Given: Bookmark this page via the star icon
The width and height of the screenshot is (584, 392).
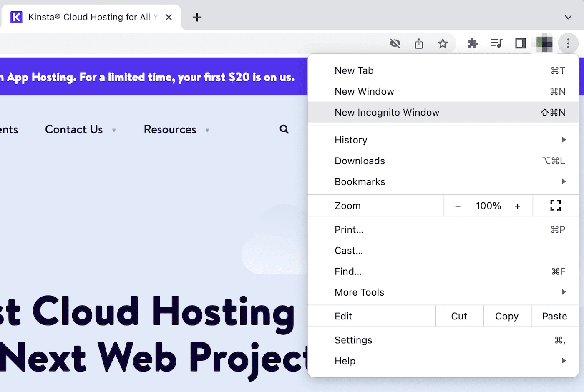Looking at the screenshot, I should click(x=442, y=43).
